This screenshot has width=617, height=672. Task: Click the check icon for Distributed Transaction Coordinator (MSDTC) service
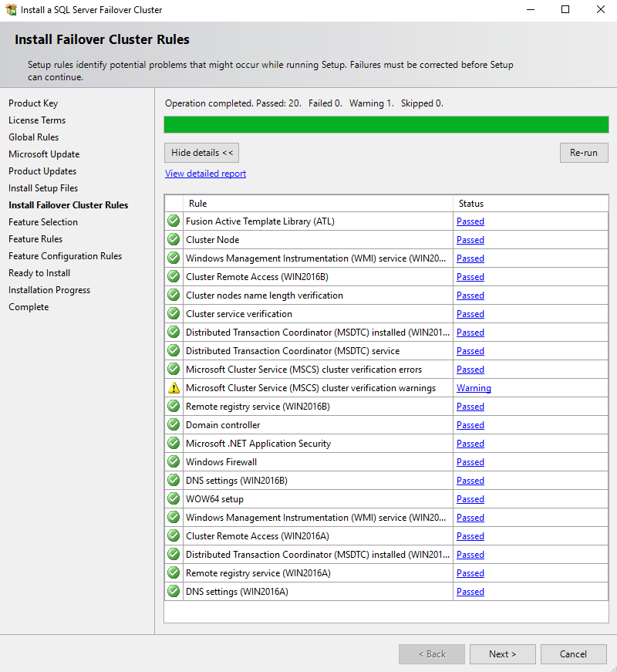[x=174, y=350]
